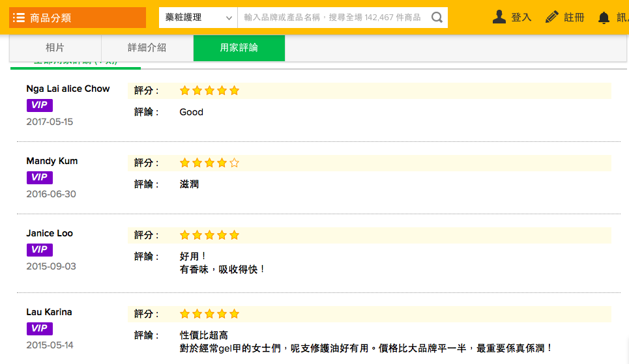Click the empty fifth star in Mandy Kum's rating

pos(235,163)
